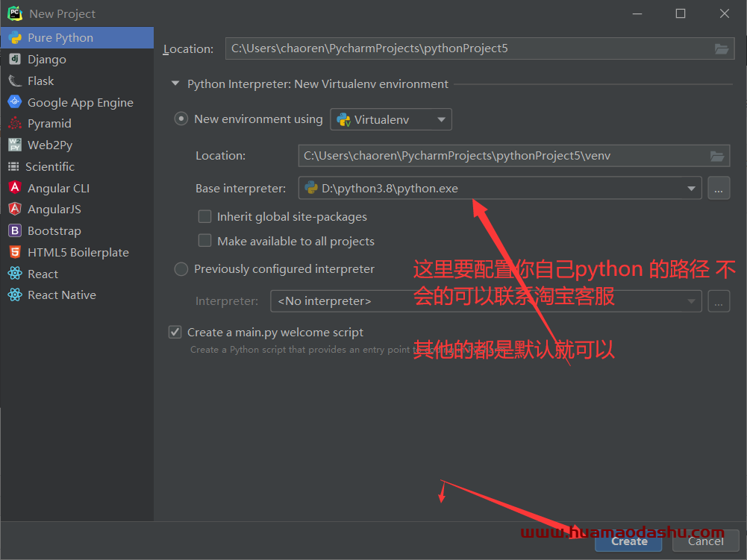Open No interpreter dropdown arrow
This screenshot has height=560, width=747.
[691, 301]
